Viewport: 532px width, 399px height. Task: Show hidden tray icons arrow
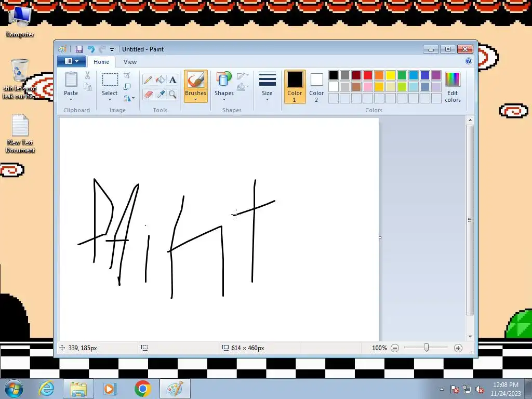tap(442, 390)
